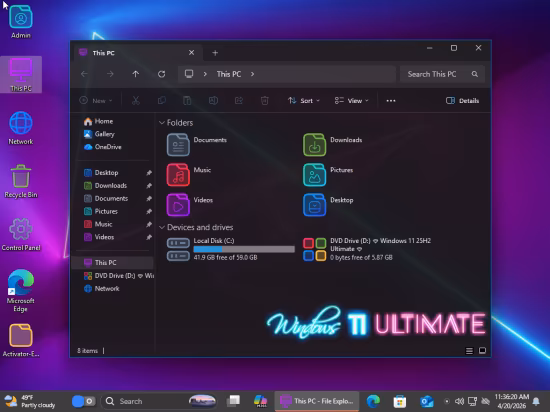Open the Sort dropdown
The image size is (550, 412).
304,101
